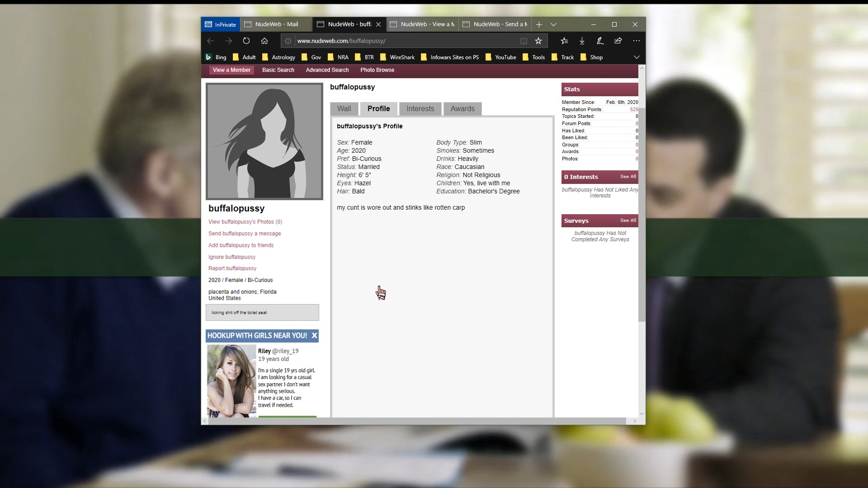The width and height of the screenshot is (868, 488).
Task: Open the Favorites hub icon
Action: pyautogui.click(x=564, y=41)
